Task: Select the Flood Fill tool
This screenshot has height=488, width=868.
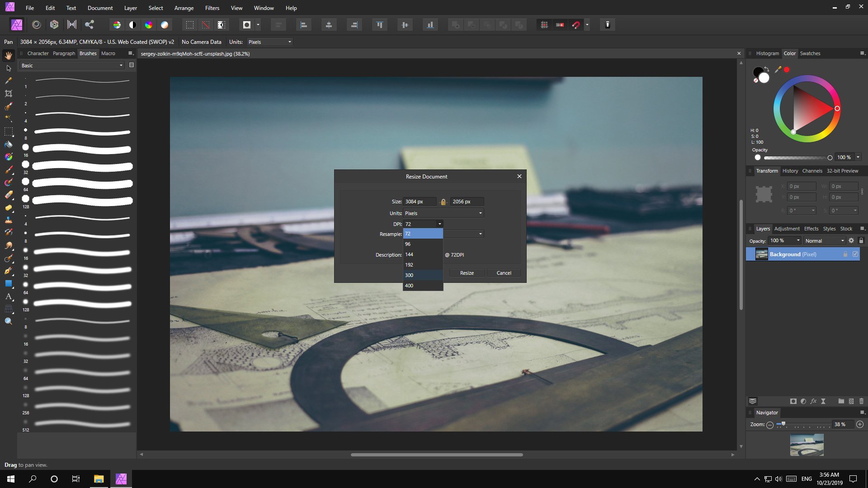Action: 8,144
